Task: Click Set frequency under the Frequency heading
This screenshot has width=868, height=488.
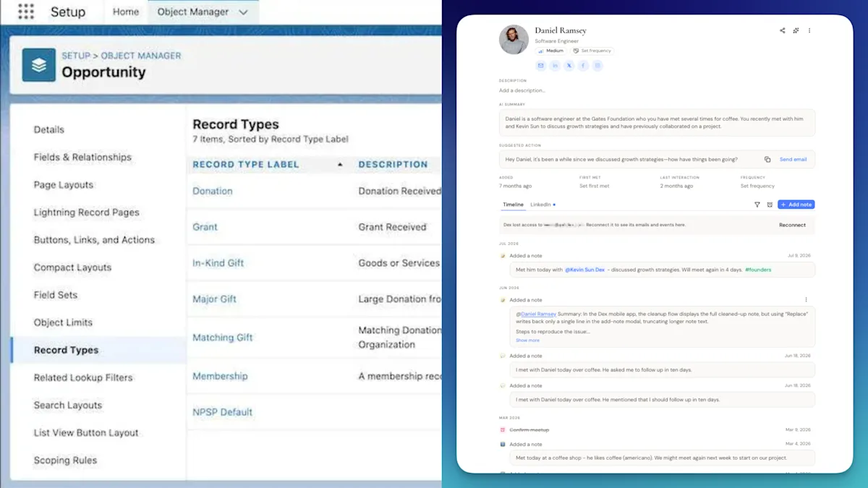Action: pyautogui.click(x=757, y=186)
